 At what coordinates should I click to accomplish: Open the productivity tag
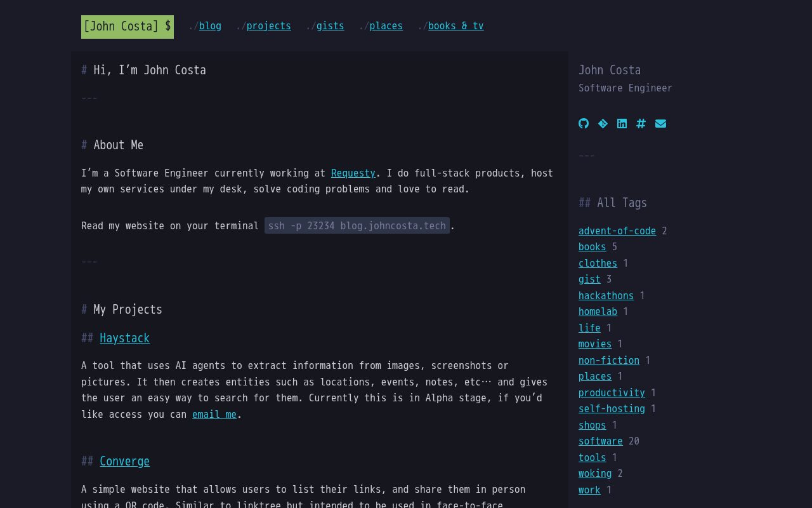pos(612,393)
